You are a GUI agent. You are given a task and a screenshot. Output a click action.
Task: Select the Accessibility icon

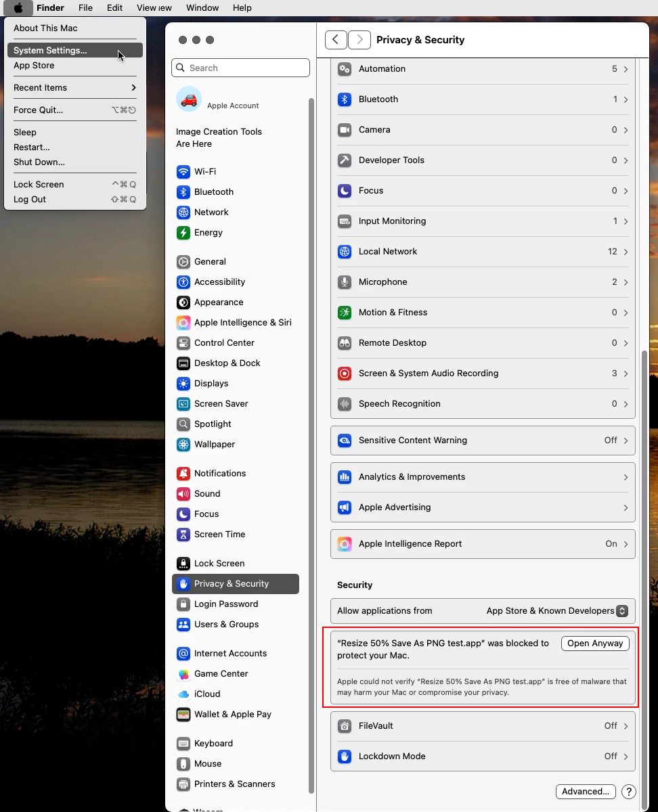point(183,281)
